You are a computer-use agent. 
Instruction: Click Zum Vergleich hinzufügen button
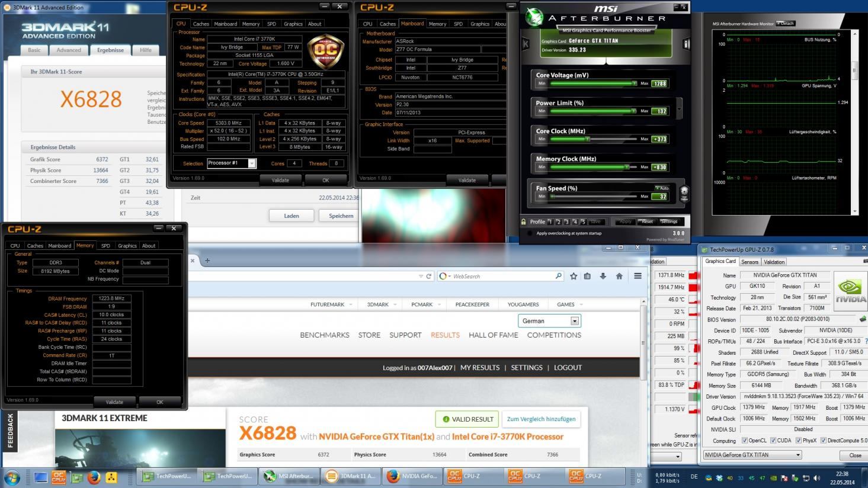tap(541, 419)
